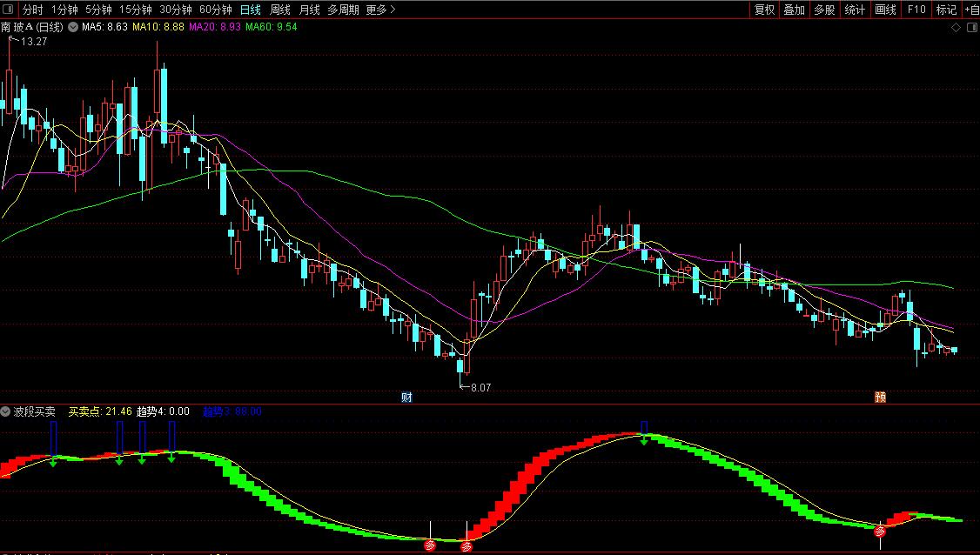Screen dimensions: 980x555
Task: Toggle the right side panel icon
Action: point(971,28)
